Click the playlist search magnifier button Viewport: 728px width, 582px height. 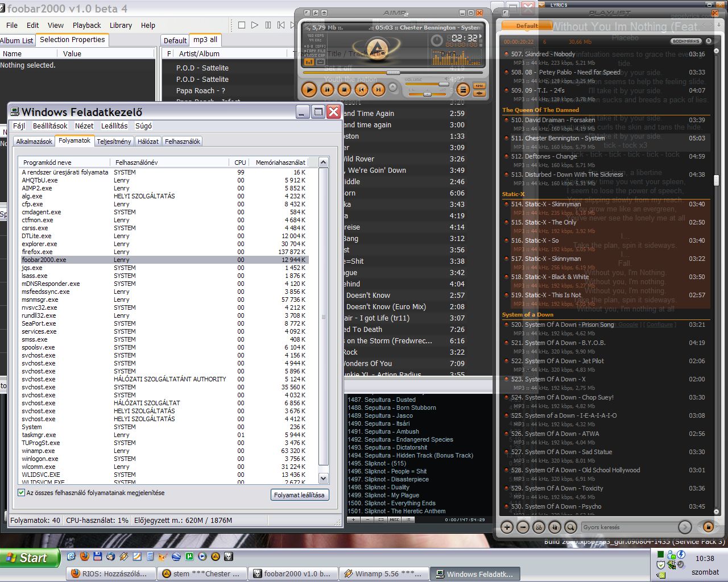click(570, 527)
